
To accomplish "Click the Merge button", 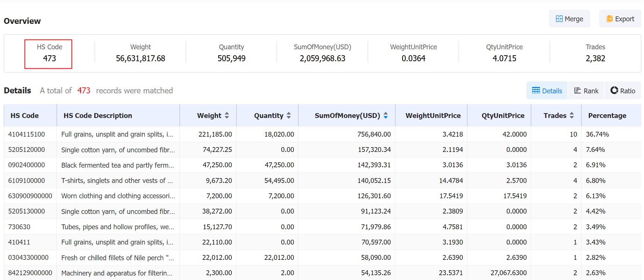I will [x=569, y=19].
